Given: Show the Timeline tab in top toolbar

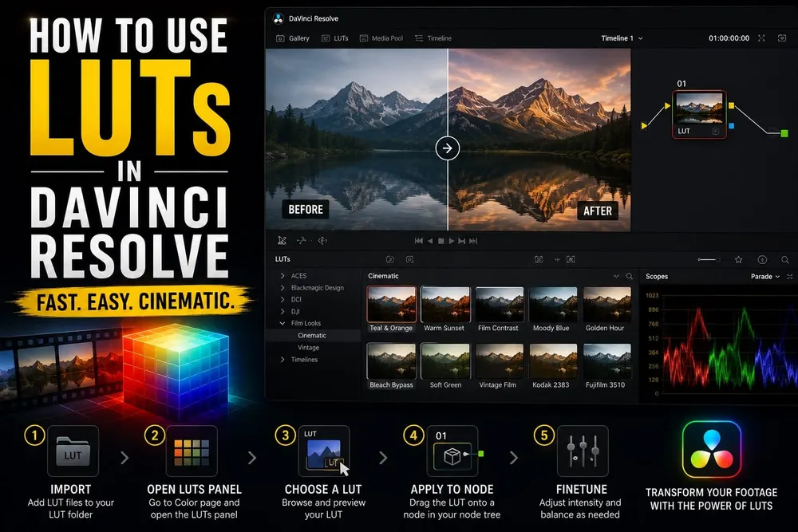Looking at the screenshot, I should coord(433,38).
